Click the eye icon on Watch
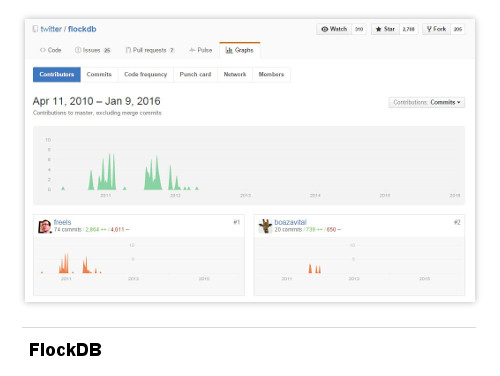The height and width of the screenshot is (376, 500). click(x=324, y=29)
